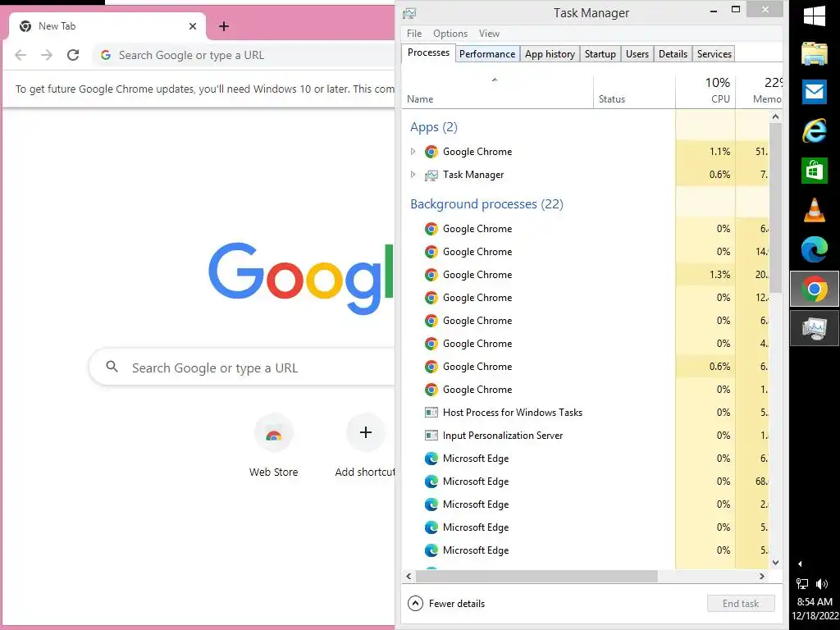Click the vertical scrollbar up arrow
This screenshot has height=630, width=840.
775,116
